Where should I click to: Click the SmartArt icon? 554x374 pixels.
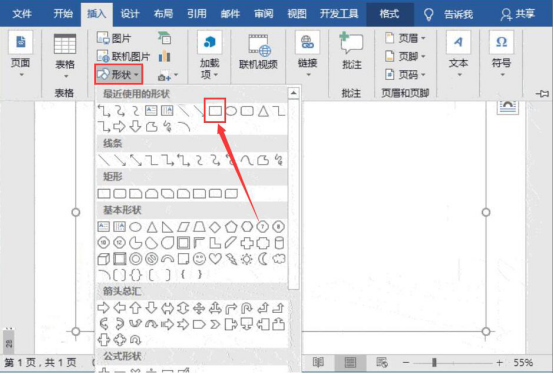(165, 38)
